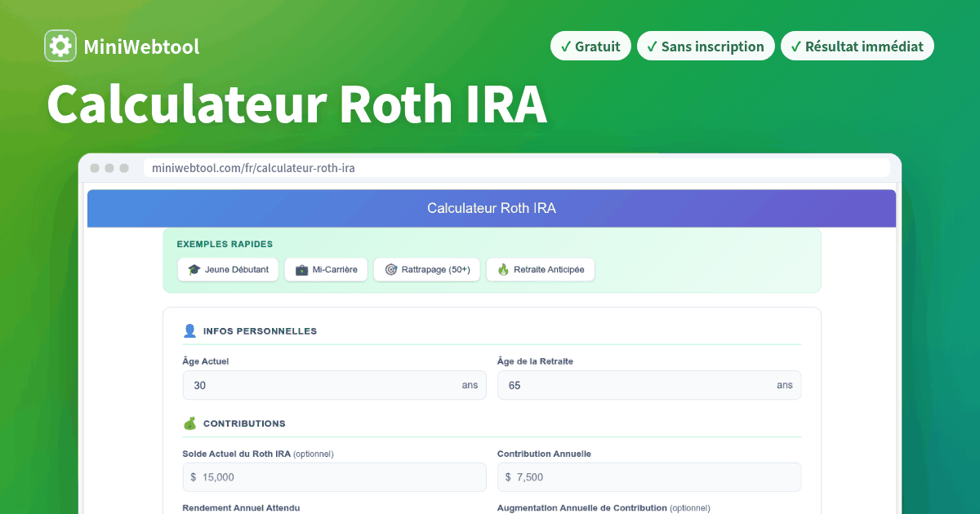Click the briefcase icon on Mi-Carrière
Image resolution: width=980 pixels, height=514 pixels.
[301, 269]
